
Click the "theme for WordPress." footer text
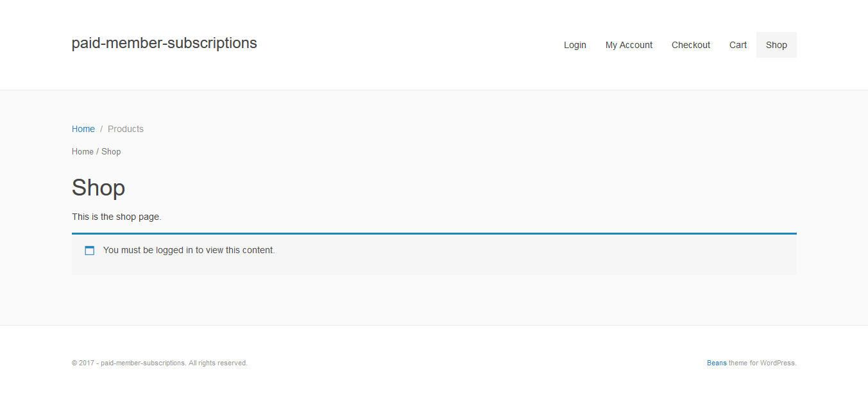(x=763, y=363)
